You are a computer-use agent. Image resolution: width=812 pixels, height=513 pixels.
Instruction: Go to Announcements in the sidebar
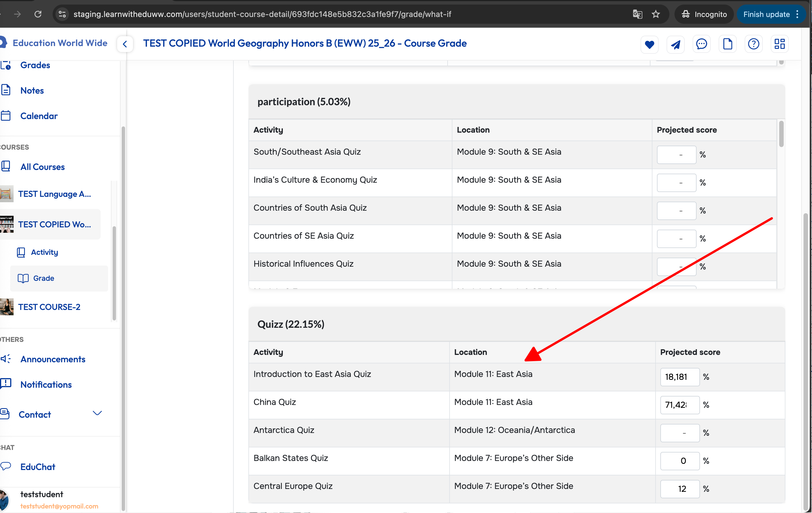pos(53,359)
